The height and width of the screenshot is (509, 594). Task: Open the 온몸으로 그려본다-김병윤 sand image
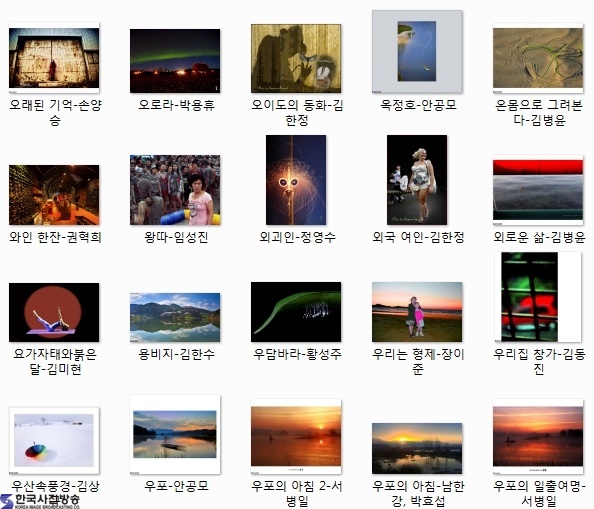point(538,58)
